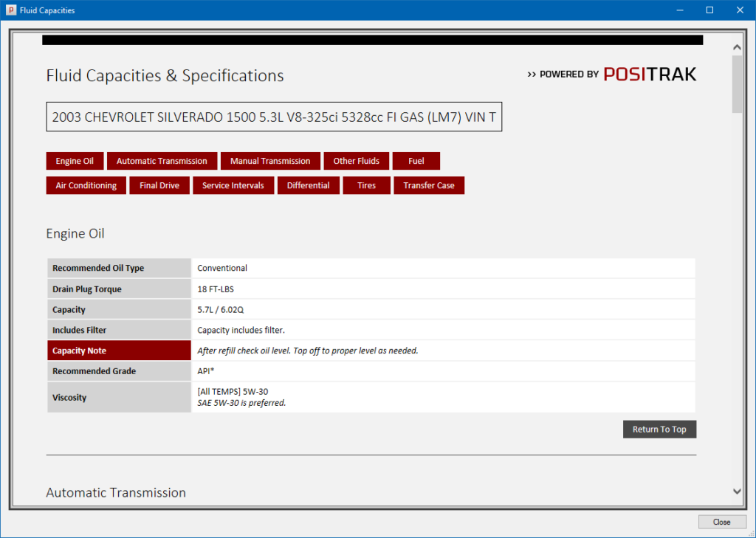756x538 pixels.
Task: Click the Return To Top button
Action: 659,430
